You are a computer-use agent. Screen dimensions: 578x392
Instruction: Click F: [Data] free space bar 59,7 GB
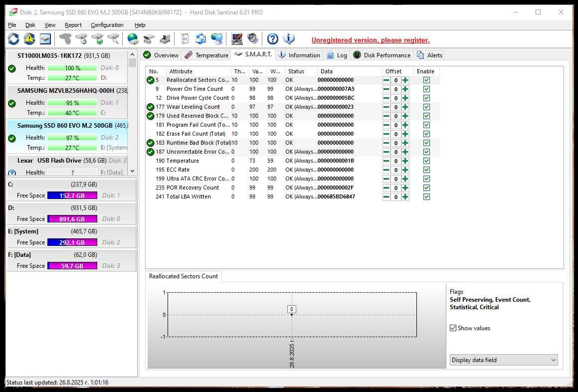[x=72, y=266]
